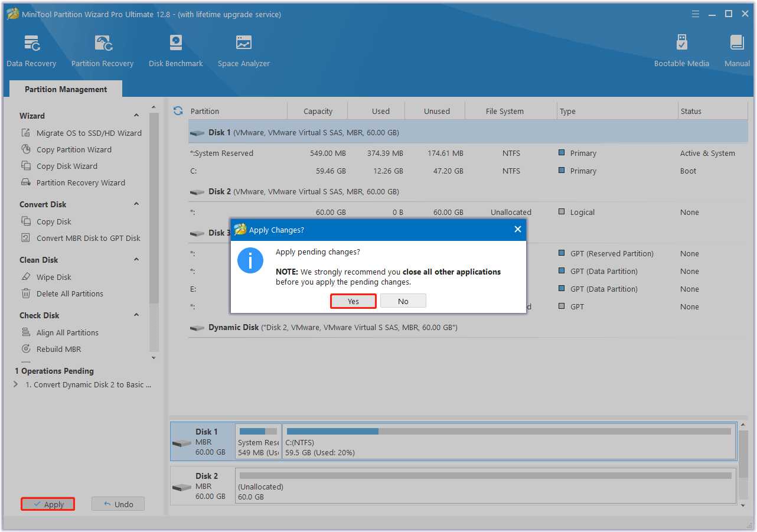Collapse the Check Disk section
Image resolution: width=757 pixels, height=532 pixels.
(136, 315)
